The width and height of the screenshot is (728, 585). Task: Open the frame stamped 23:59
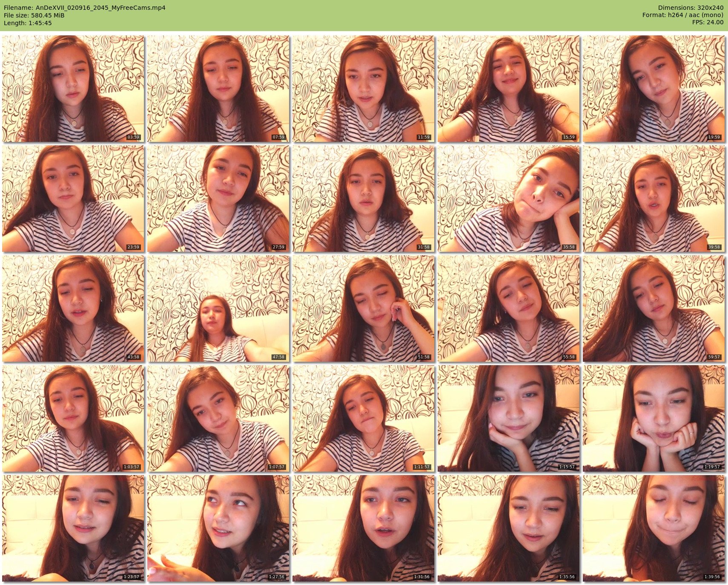coord(73,199)
